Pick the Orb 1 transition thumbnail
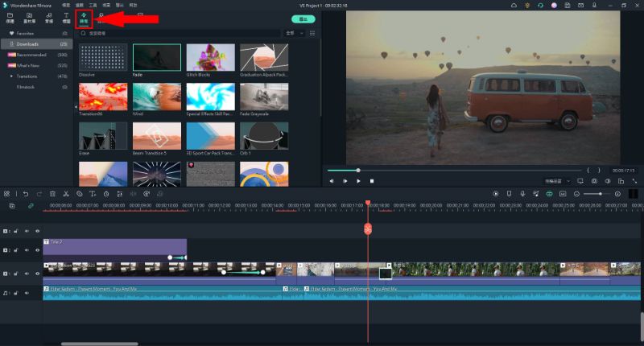The height and width of the screenshot is (346, 644). 264,136
